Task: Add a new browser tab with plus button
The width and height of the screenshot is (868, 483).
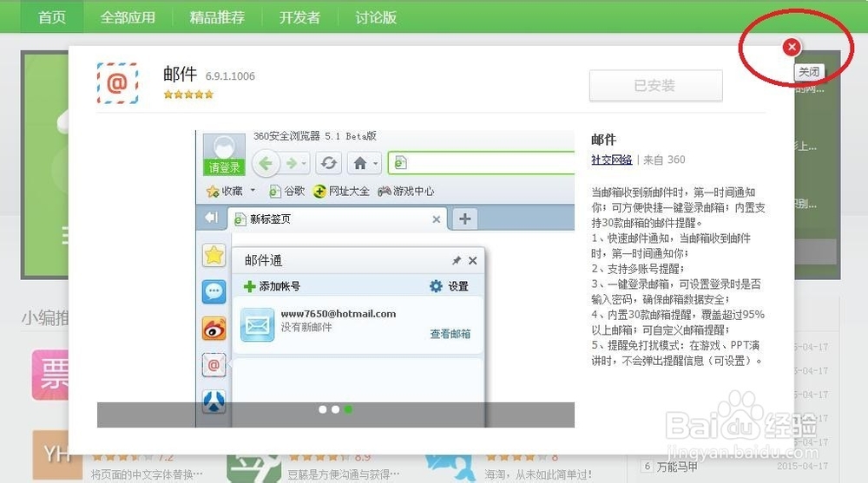Action: [465, 219]
